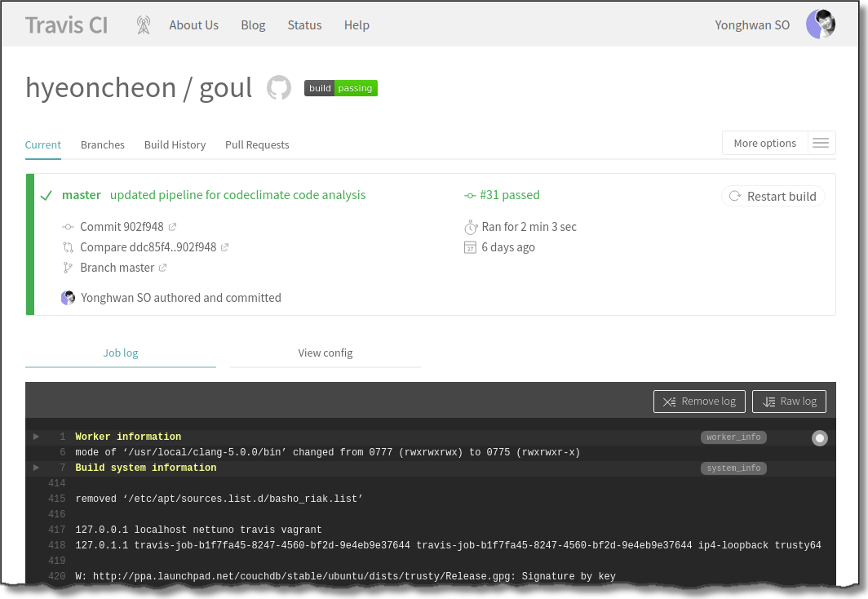
Task: Open the GitHub repository icon
Action: [x=279, y=88]
